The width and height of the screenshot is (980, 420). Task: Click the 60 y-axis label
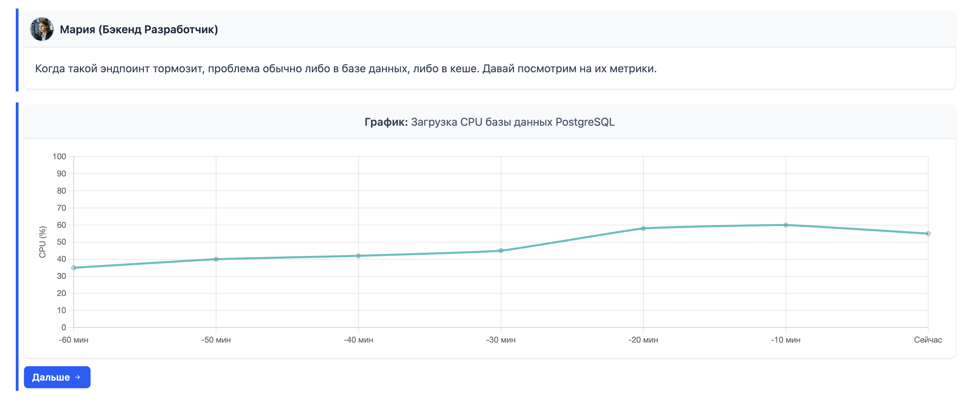pyautogui.click(x=61, y=225)
